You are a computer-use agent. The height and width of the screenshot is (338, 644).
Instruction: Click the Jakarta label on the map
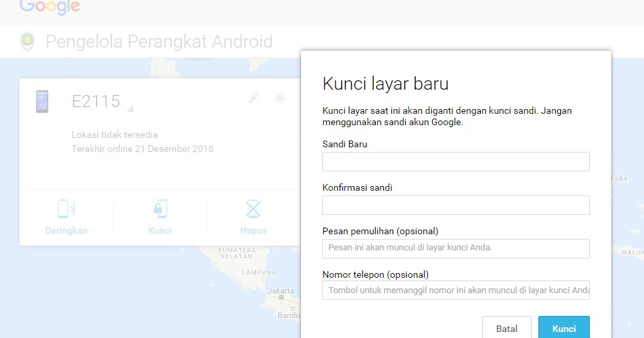[281, 290]
